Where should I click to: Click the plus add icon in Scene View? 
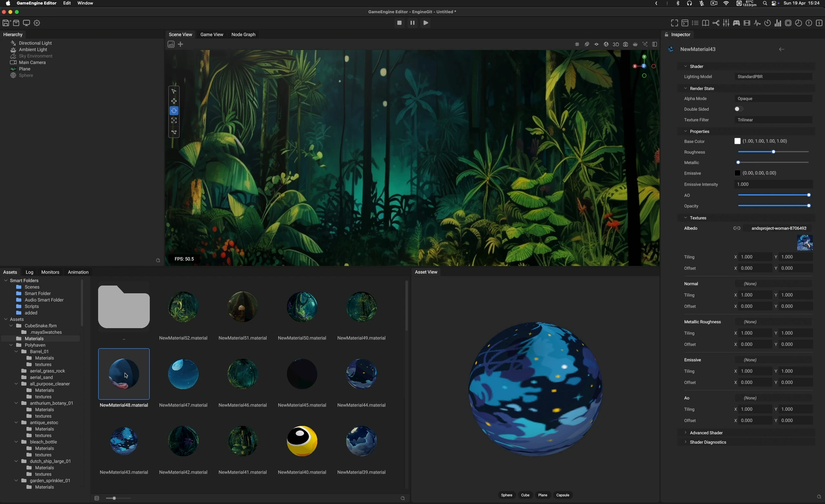(181, 44)
